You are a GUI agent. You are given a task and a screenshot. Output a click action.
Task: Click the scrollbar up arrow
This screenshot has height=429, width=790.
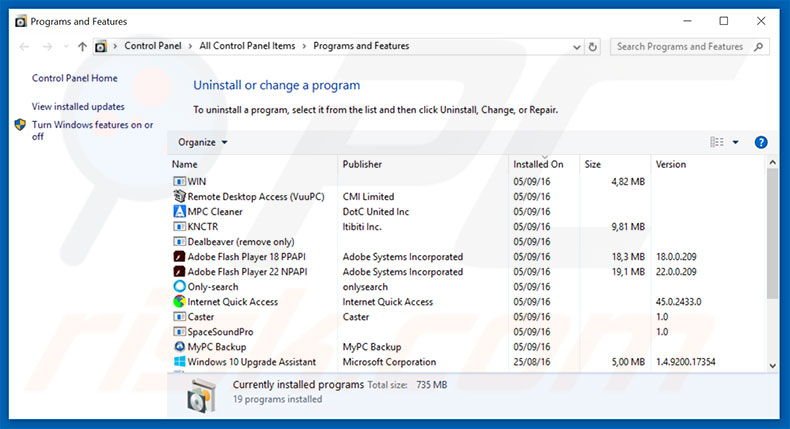point(772,163)
